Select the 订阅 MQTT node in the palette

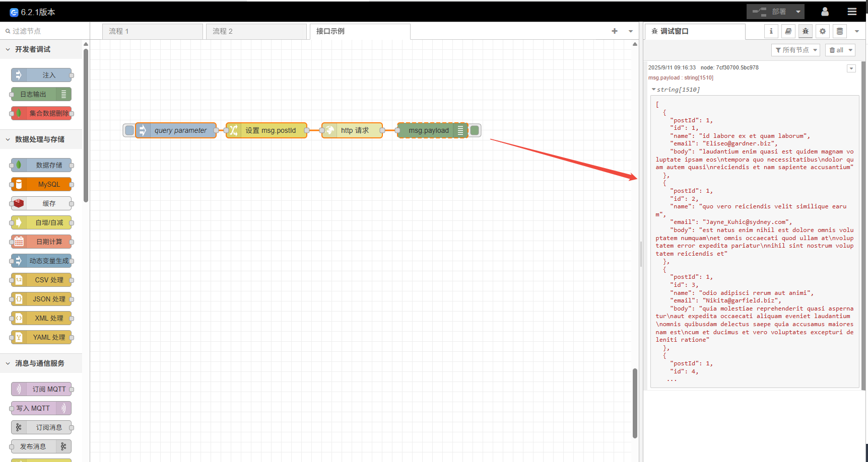tap(42, 389)
